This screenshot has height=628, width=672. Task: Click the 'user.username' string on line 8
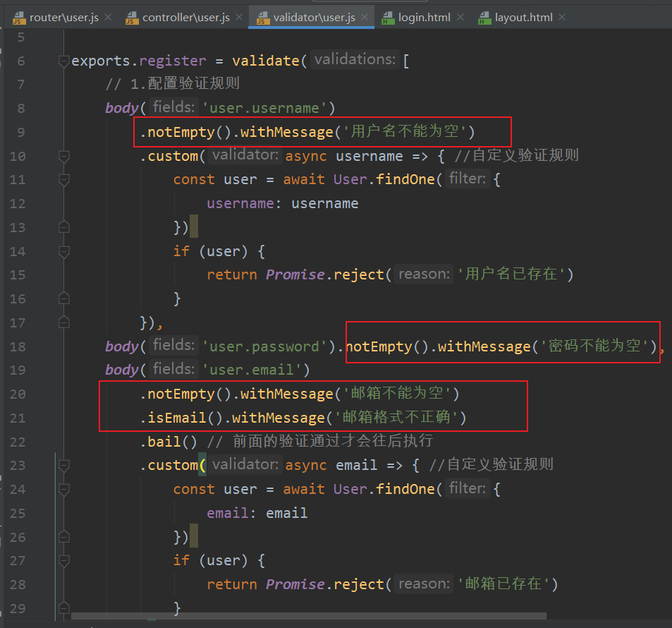click(264, 108)
